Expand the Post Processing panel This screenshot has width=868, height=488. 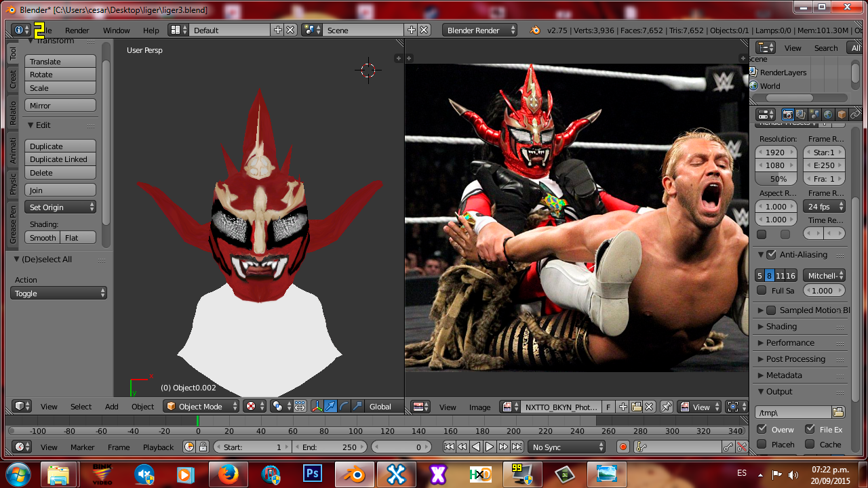click(795, 359)
